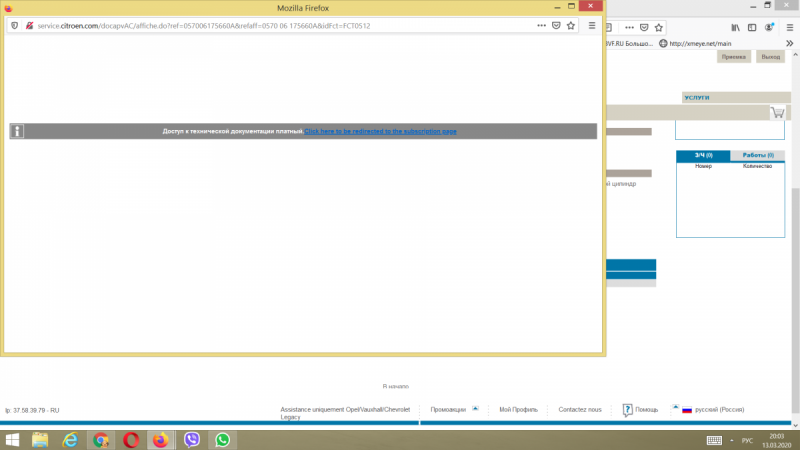
Task: Click the Приемка button
Action: point(733,57)
